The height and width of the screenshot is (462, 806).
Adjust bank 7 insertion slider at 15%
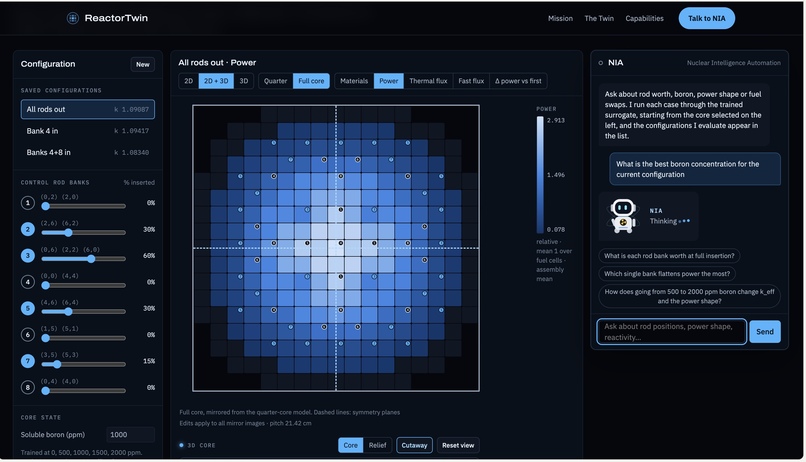[83, 364]
